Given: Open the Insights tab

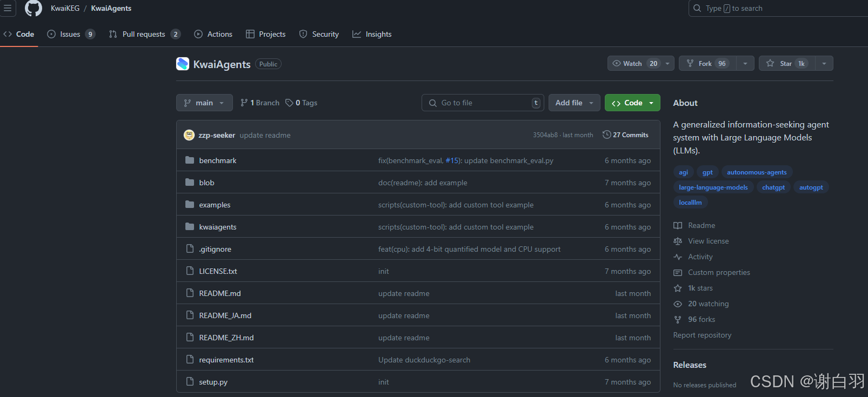Looking at the screenshot, I should [x=372, y=34].
